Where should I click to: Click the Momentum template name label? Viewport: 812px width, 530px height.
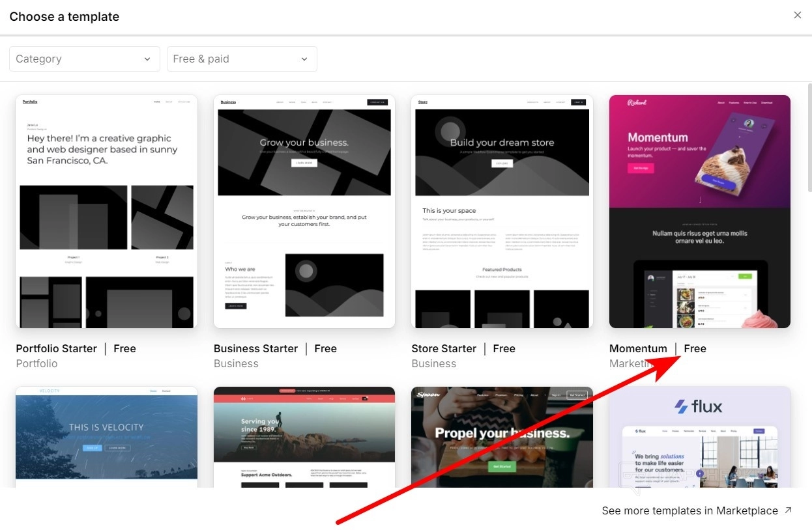638,348
